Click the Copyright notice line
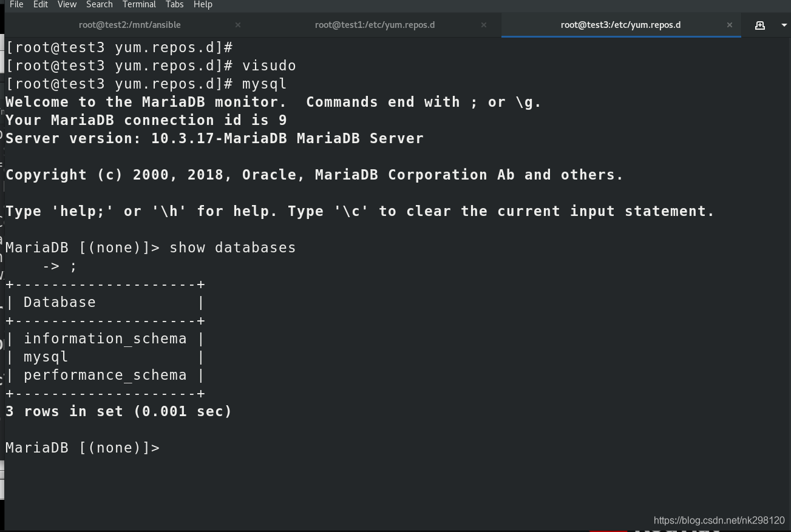This screenshot has width=791, height=532. coord(314,175)
